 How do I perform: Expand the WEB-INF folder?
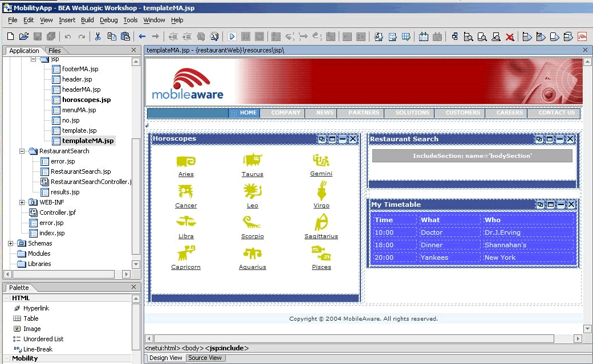coord(22,203)
